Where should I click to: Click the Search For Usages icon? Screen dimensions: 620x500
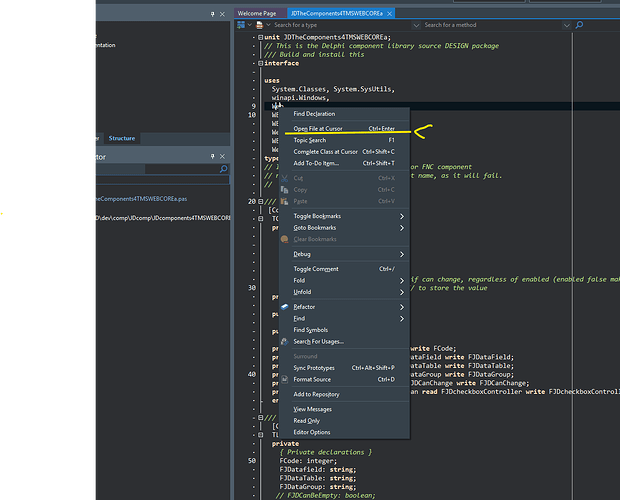coord(285,341)
